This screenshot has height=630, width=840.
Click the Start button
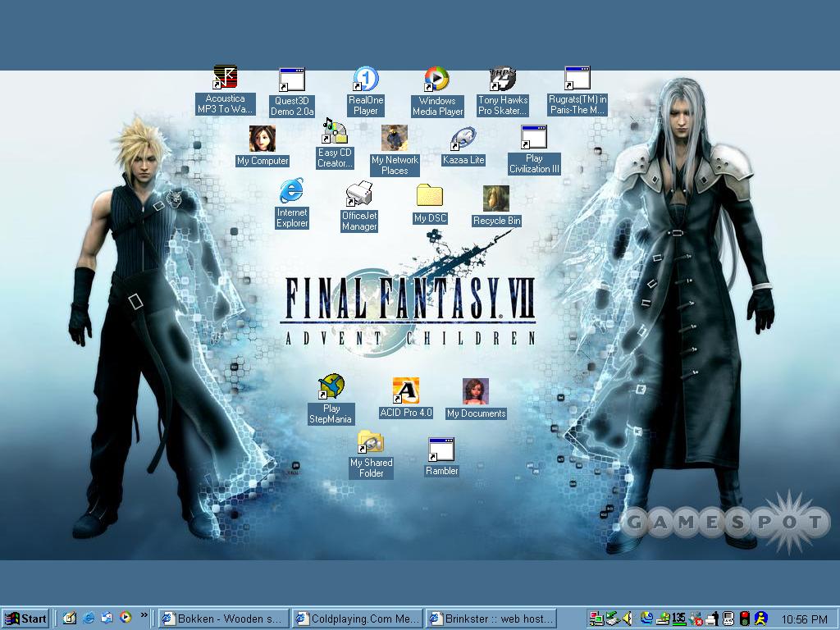(x=25, y=619)
